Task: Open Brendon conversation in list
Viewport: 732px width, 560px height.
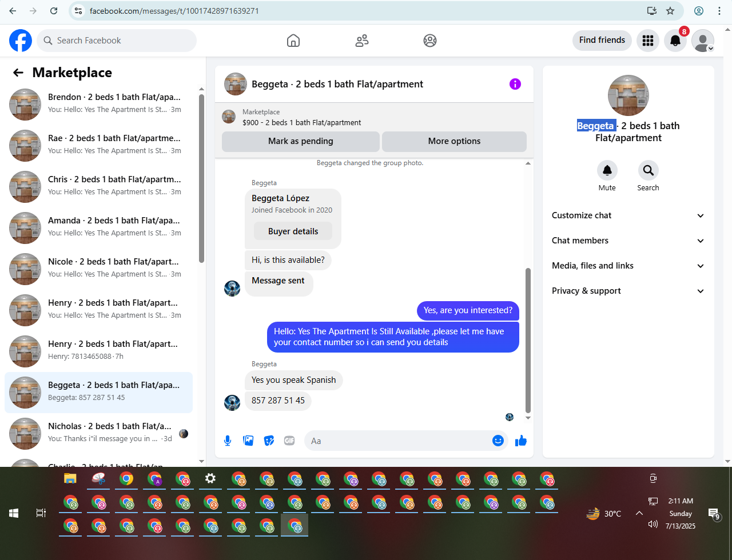Action: (x=98, y=103)
